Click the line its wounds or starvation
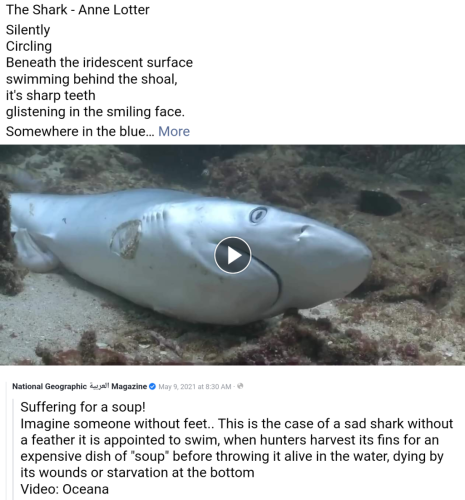This screenshot has height=500, width=465. tap(137, 472)
